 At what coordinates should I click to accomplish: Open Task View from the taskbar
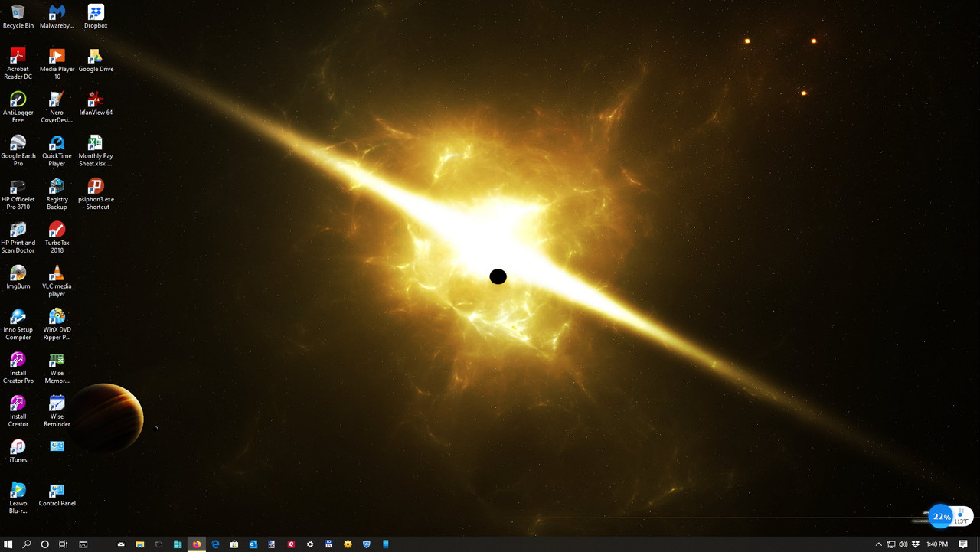64,544
